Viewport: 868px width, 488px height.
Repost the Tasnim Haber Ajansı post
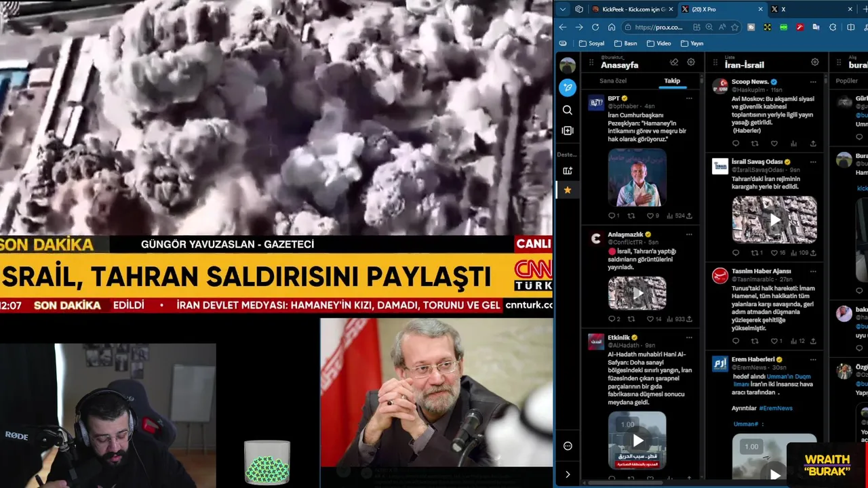click(x=755, y=341)
